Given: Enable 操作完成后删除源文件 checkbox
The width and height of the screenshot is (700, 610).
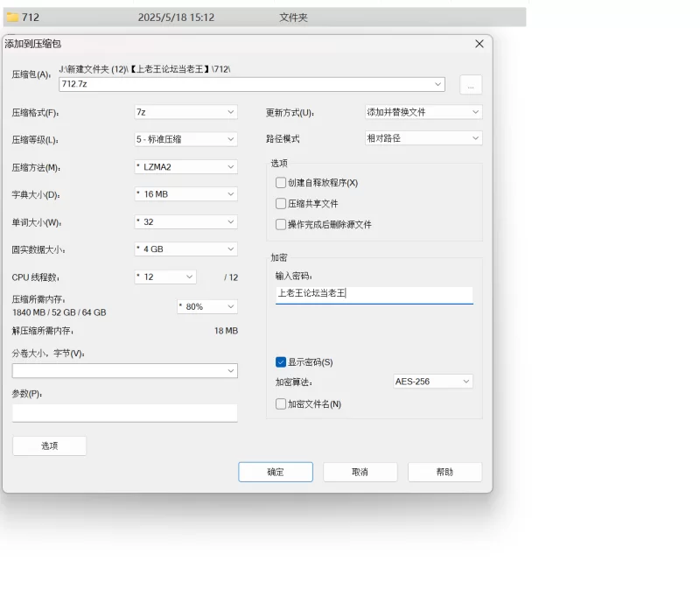Looking at the screenshot, I should pos(281,224).
